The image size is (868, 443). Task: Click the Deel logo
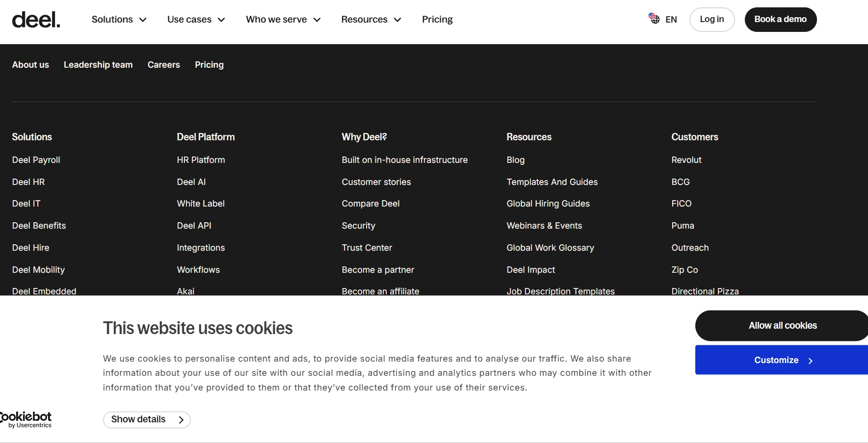pyautogui.click(x=36, y=20)
